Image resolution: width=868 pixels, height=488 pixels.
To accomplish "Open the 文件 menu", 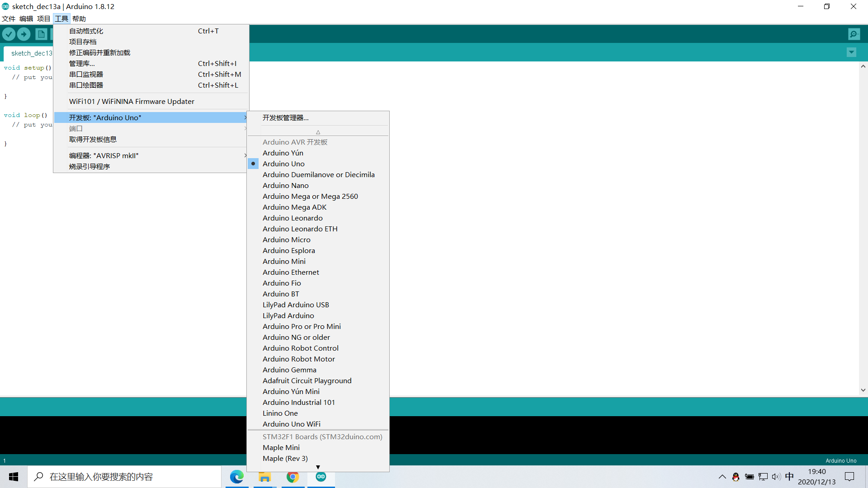I will [x=9, y=19].
